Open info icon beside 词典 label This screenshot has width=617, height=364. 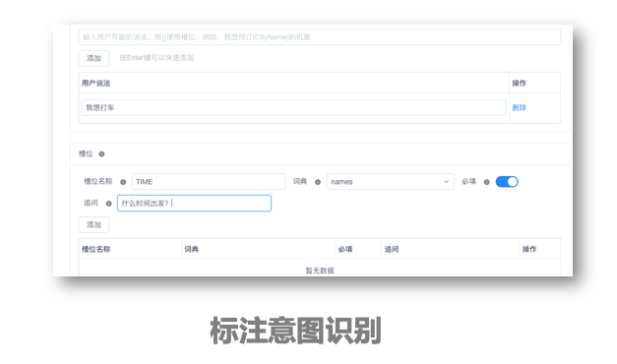318,182
